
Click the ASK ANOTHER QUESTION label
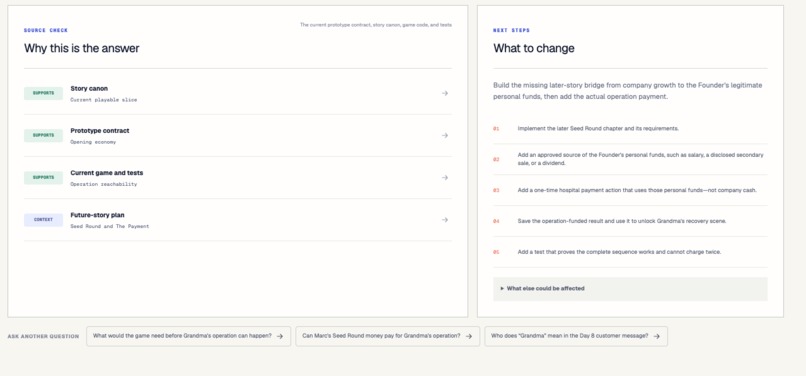click(43, 336)
